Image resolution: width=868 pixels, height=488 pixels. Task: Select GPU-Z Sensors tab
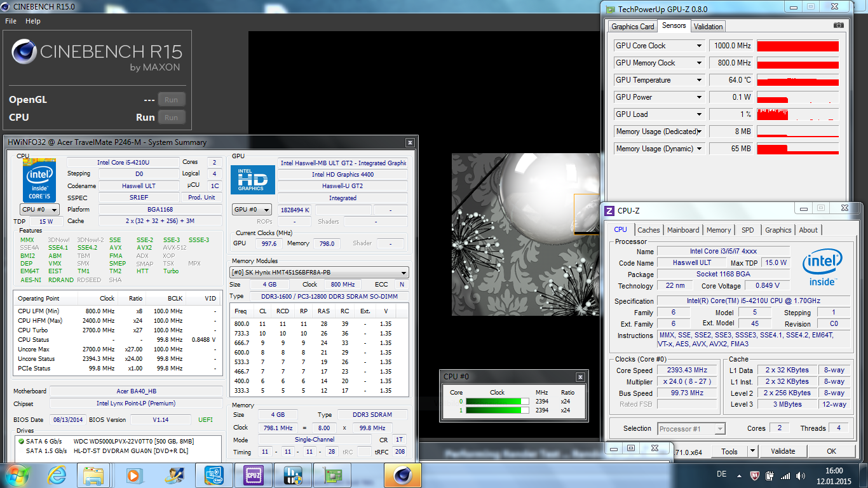coord(674,25)
